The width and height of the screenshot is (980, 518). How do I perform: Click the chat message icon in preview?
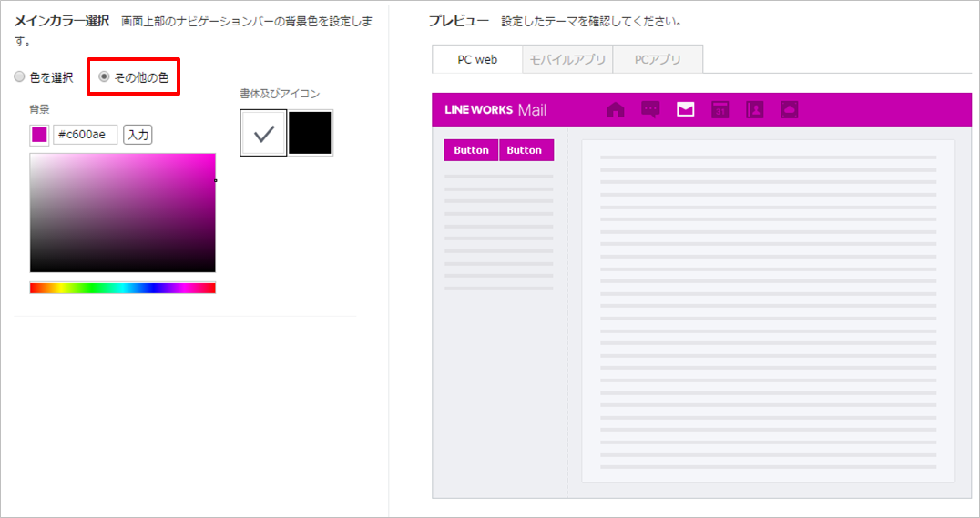coord(650,110)
